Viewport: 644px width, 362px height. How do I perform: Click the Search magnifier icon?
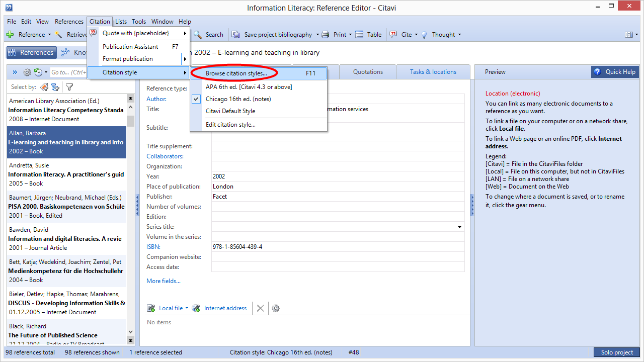point(198,35)
